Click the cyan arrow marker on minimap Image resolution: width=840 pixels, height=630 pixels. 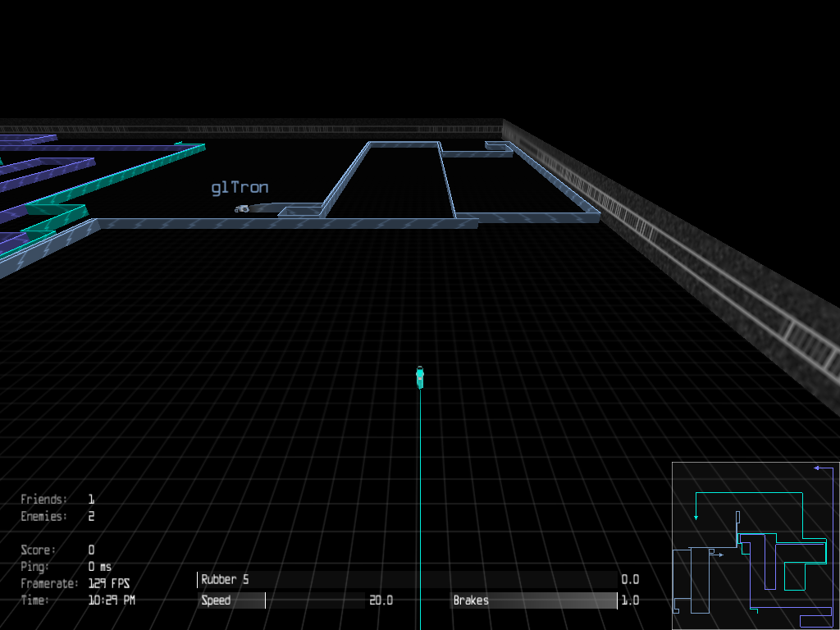coord(696,517)
